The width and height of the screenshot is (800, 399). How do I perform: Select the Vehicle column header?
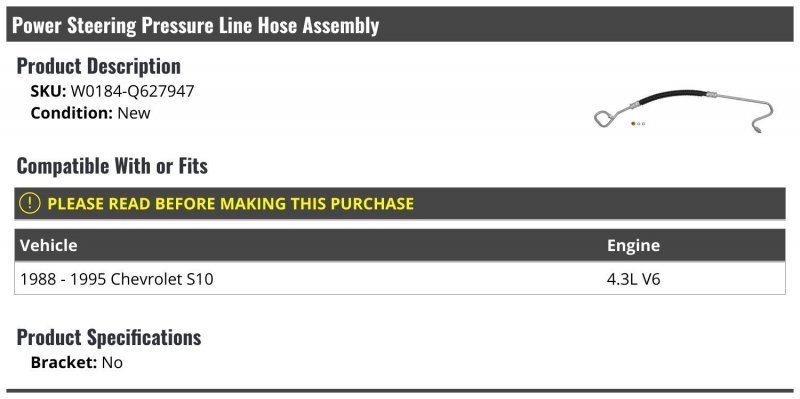coord(48,245)
